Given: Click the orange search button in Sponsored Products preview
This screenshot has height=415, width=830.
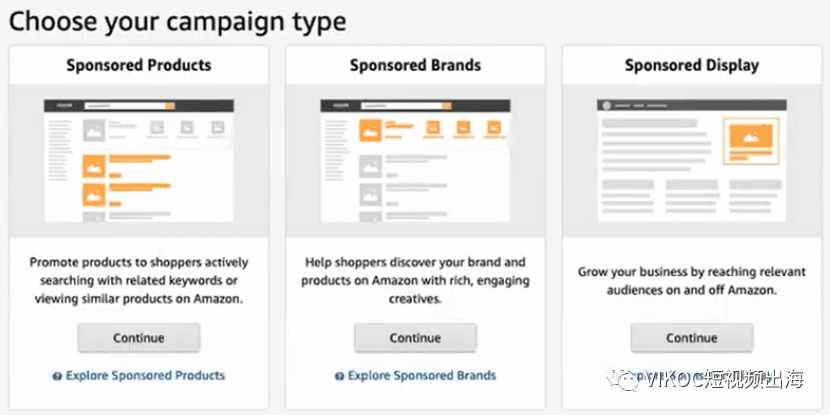Looking at the screenshot, I should 170,106.
